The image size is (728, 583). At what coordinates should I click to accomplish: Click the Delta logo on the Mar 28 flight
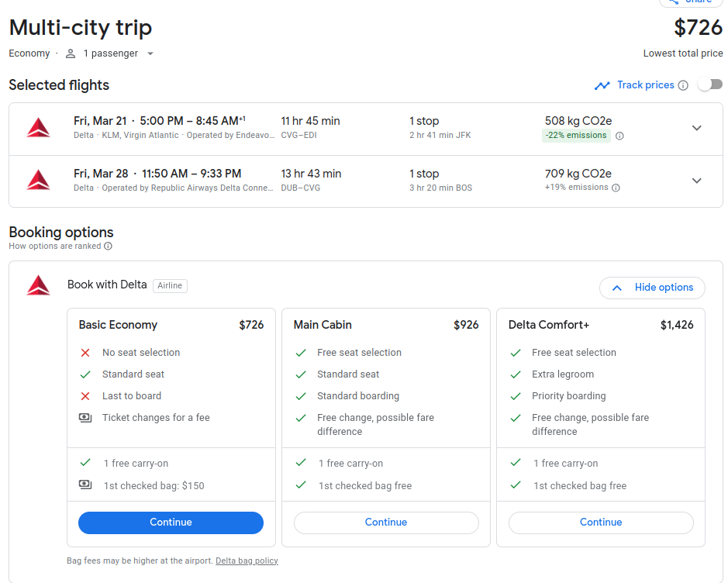click(x=36, y=179)
